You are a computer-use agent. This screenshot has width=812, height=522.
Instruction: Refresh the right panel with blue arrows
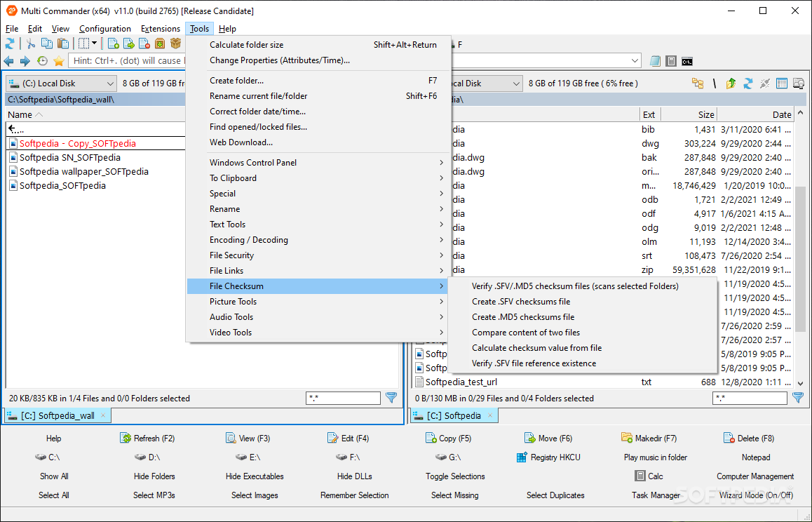tap(747, 83)
